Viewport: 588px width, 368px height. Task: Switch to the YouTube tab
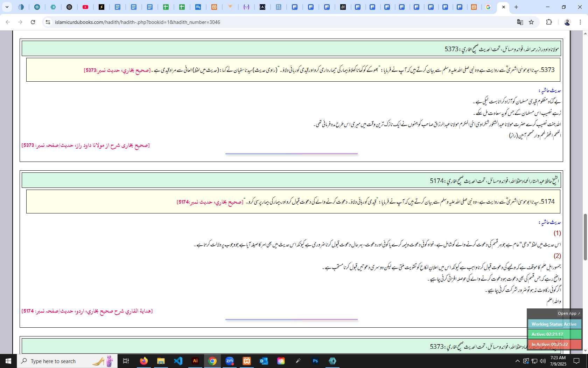(x=85, y=7)
